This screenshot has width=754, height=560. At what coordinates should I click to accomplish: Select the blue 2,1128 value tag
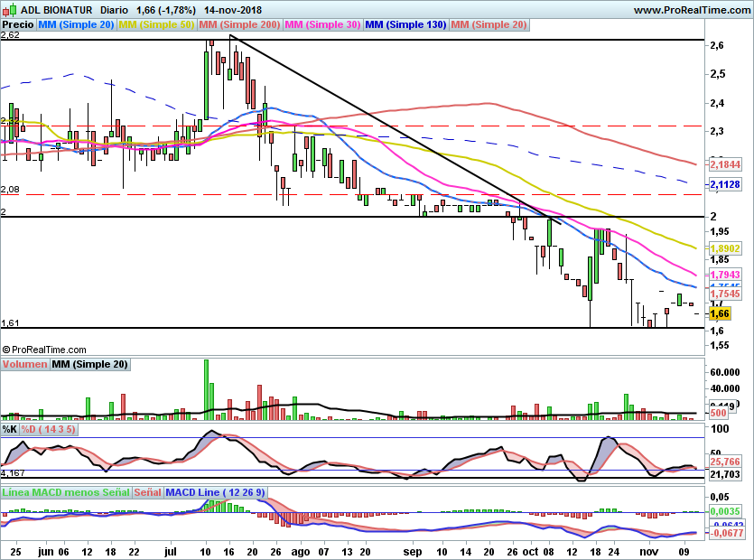click(726, 184)
